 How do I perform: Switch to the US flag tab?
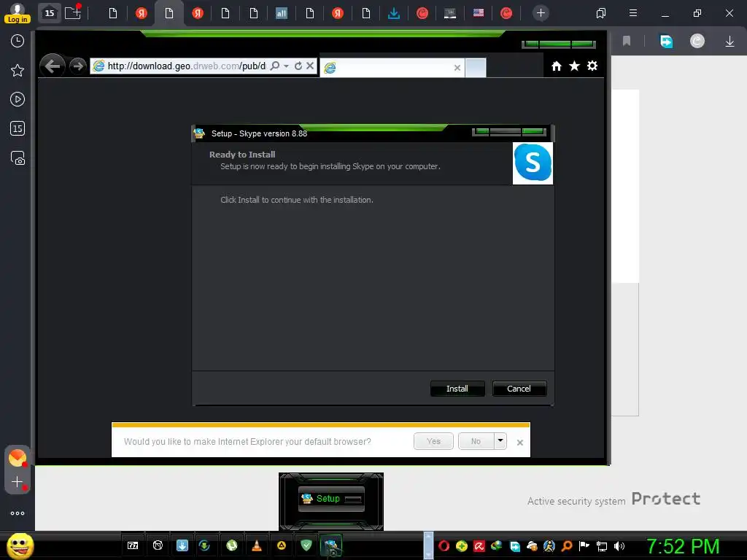coord(479,13)
